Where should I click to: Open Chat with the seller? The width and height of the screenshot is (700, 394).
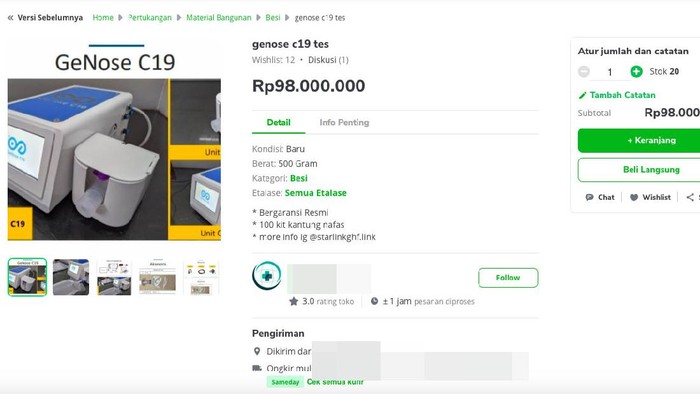(600, 197)
